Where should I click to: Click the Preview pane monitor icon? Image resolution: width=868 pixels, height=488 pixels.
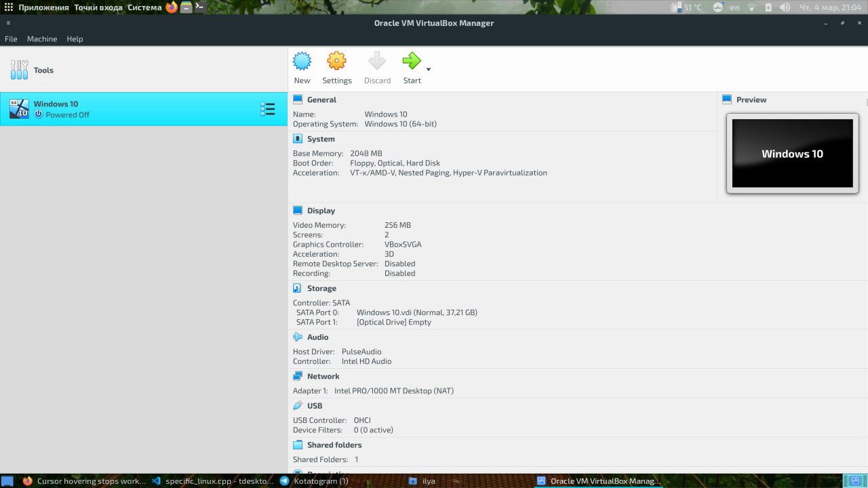[727, 100]
